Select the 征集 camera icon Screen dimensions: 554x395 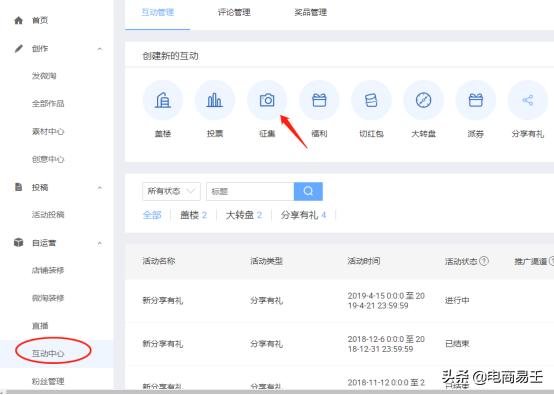tap(267, 100)
